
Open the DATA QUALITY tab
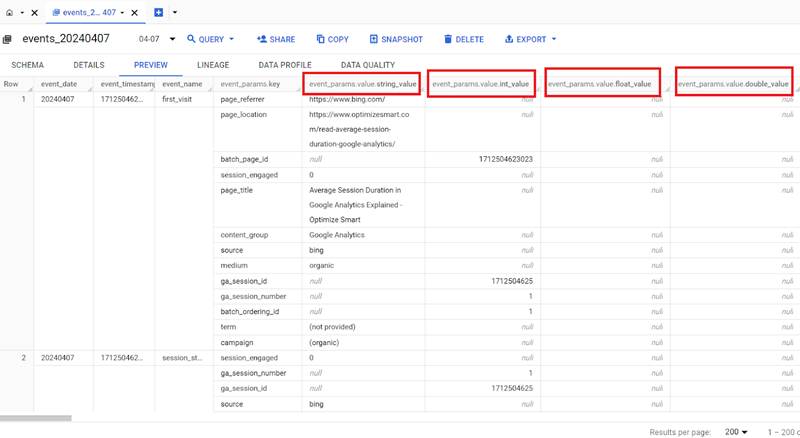coord(368,65)
